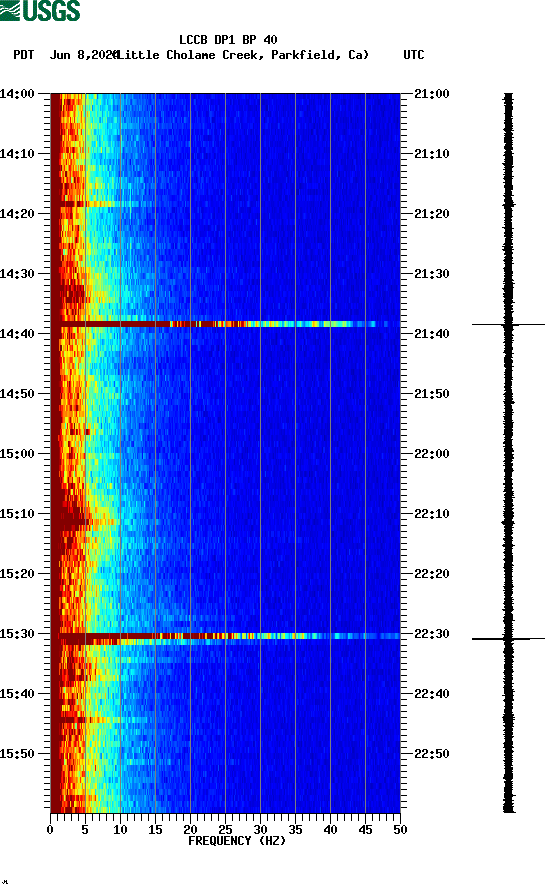Click the FREQUENCY (HZ) axis label
The width and height of the screenshot is (552, 893).
pos(236,841)
